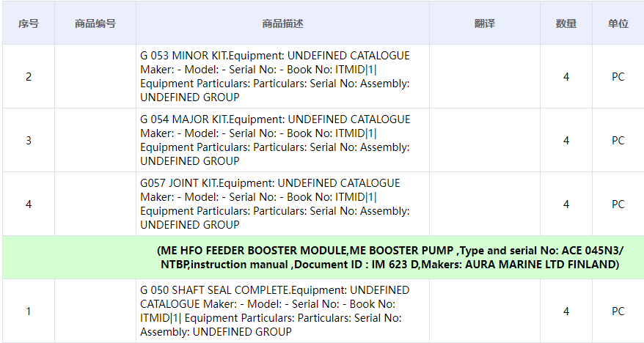Select the G 050 SHAFT SEAL COMPLETE description

click(275, 311)
